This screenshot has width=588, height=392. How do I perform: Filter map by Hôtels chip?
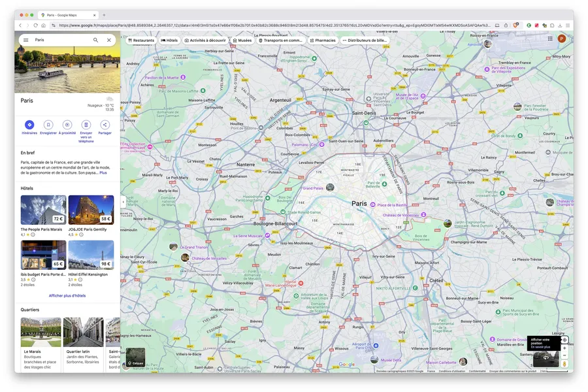click(x=169, y=40)
